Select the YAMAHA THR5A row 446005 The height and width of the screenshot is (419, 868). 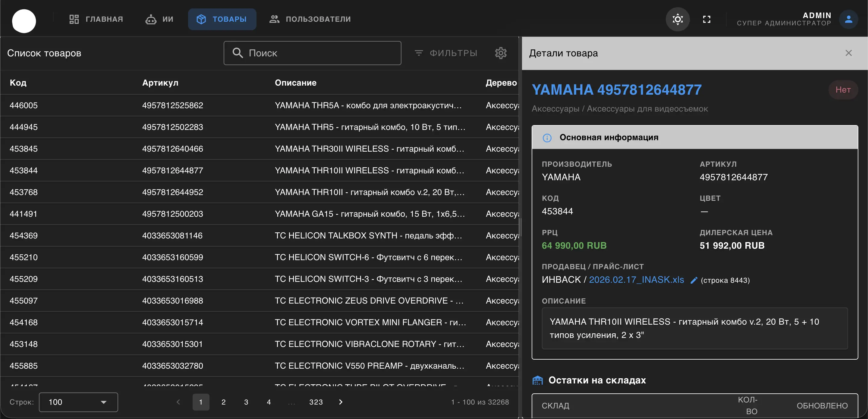(x=236, y=105)
